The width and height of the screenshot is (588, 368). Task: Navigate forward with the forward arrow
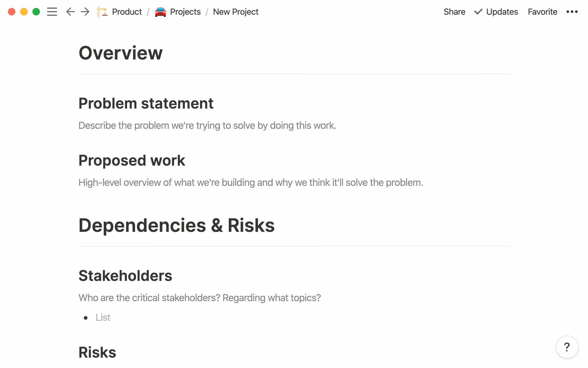point(85,12)
